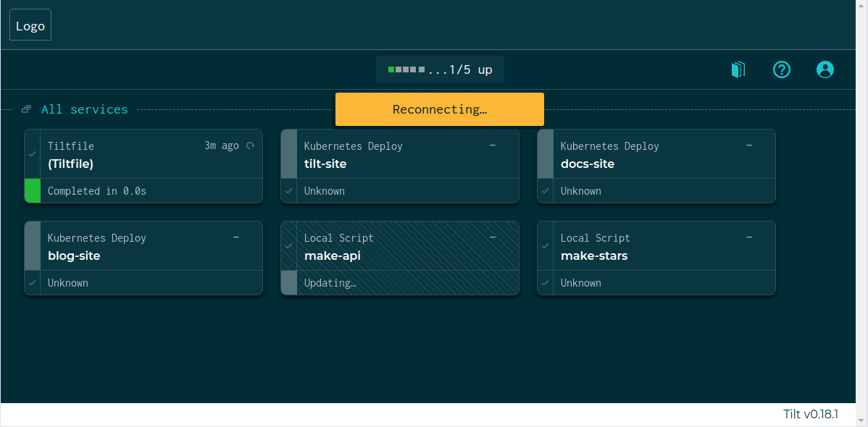Click the docs-site gray status block

coord(546,153)
